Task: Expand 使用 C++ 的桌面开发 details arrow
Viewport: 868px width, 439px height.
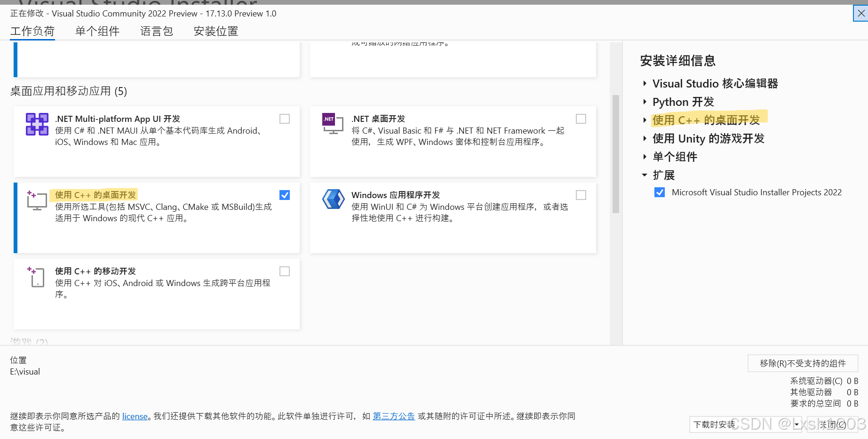Action: click(x=645, y=120)
